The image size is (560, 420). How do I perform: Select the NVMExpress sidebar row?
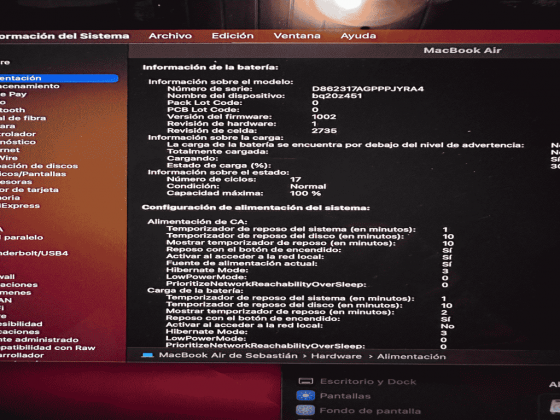tap(20, 206)
